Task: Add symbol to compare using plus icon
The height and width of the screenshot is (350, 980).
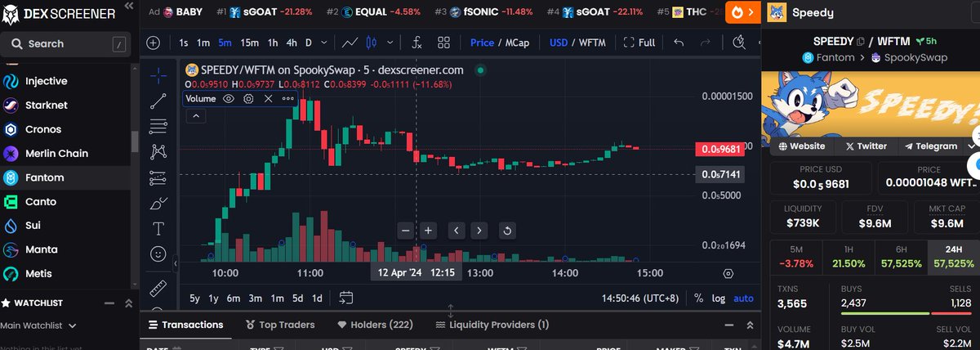Action: (x=154, y=43)
